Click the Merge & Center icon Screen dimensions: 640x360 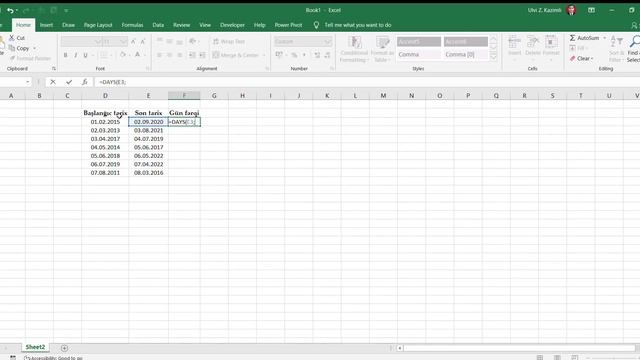[216, 55]
